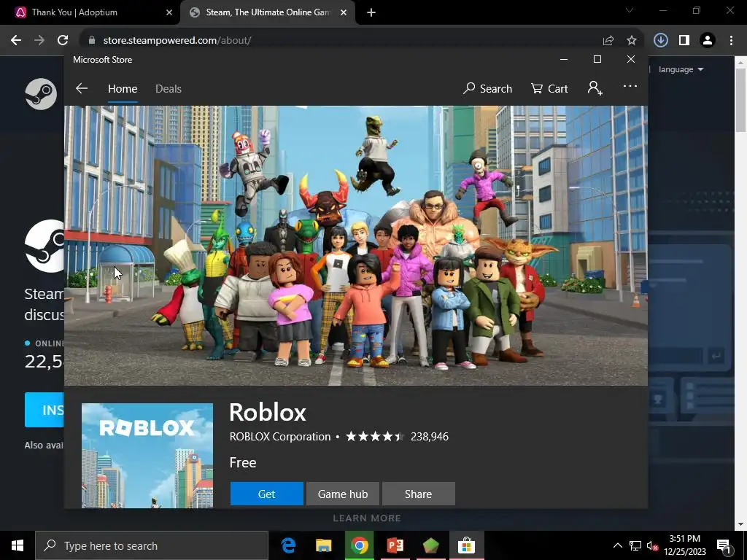Click the taskbar search box

tap(152, 545)
